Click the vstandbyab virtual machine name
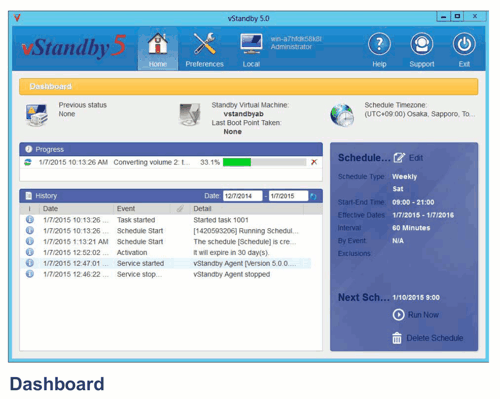This screenshot has width=500, height=399. pyautogui.click(x=243, y=114)
